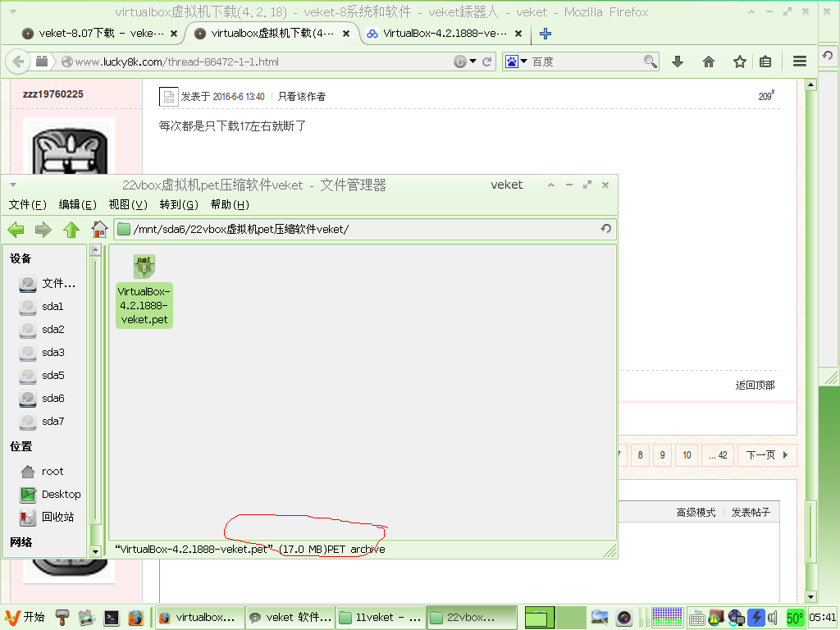Screen dimensions: 840x630
Task: Click Firefox back button
Action: click(x=18, y=62)
